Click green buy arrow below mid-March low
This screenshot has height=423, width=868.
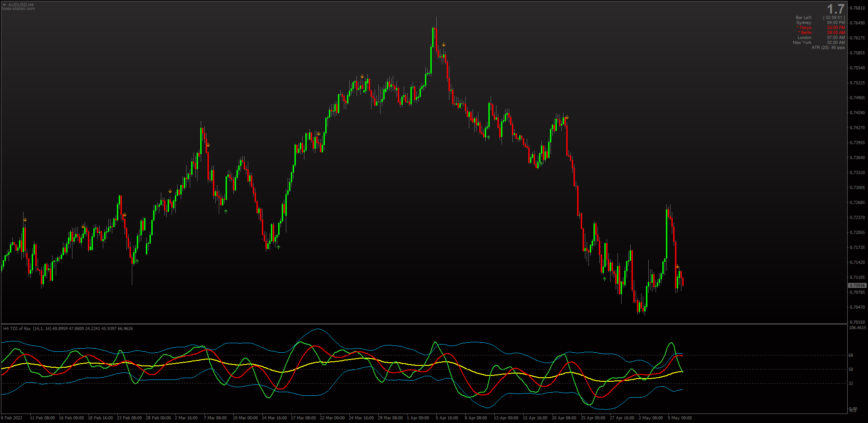(x=278, y=247)
